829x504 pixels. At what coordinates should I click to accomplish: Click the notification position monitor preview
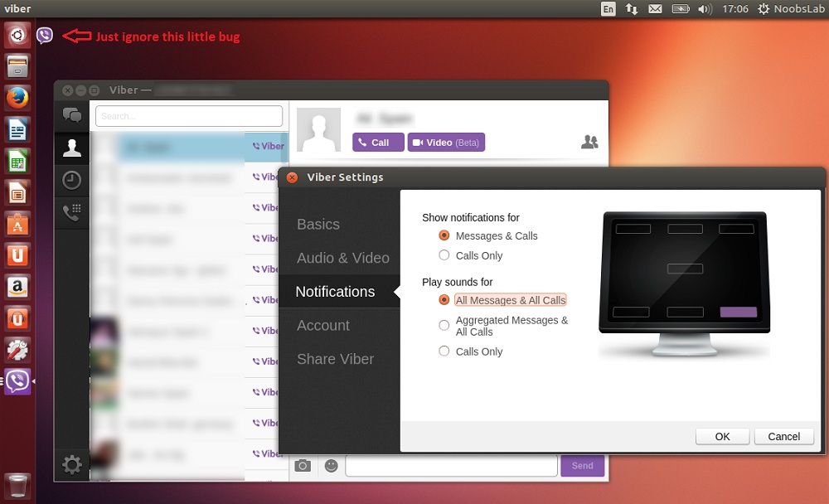[x=684, y=283]
